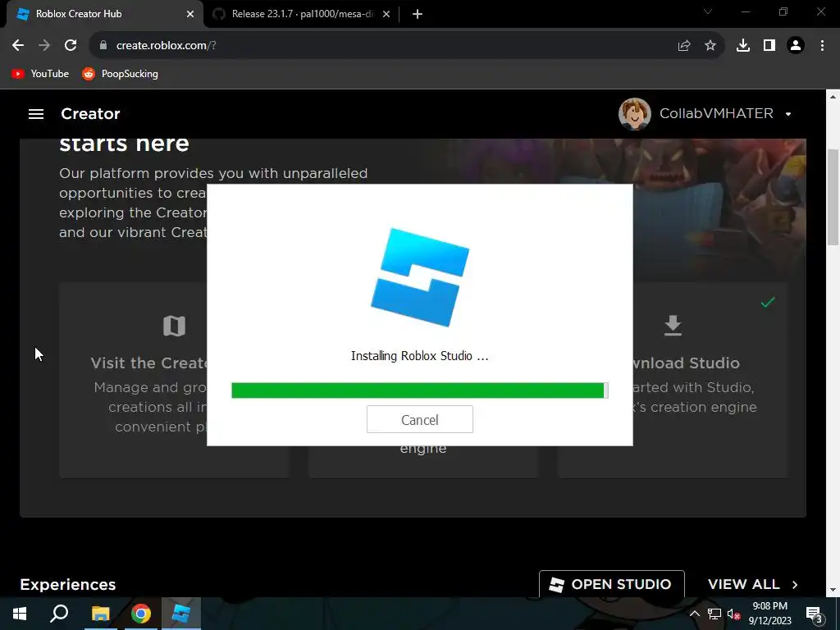This screenshot has width=840, height=630.
Task: Open File Explorer from taskbar
Action: pos(100,614)
